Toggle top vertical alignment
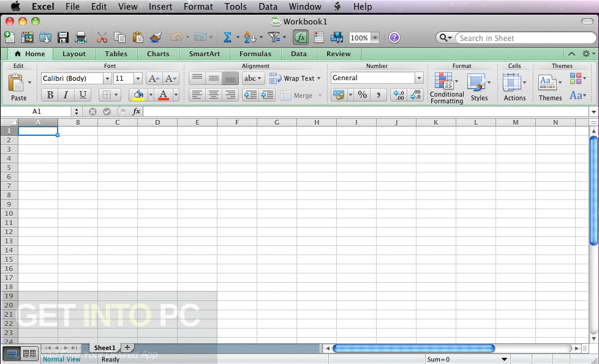 pos(197,78)
